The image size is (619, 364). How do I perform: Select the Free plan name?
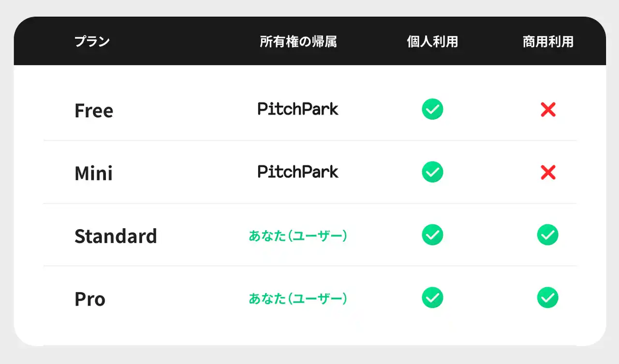tap(94, 111)
